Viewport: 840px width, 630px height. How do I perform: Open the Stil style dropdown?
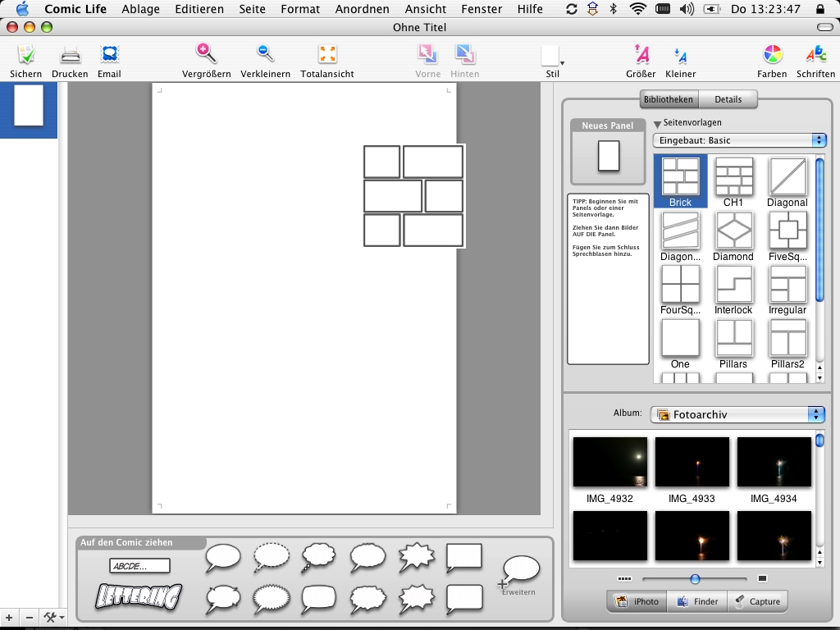click(x=552, y=56)
